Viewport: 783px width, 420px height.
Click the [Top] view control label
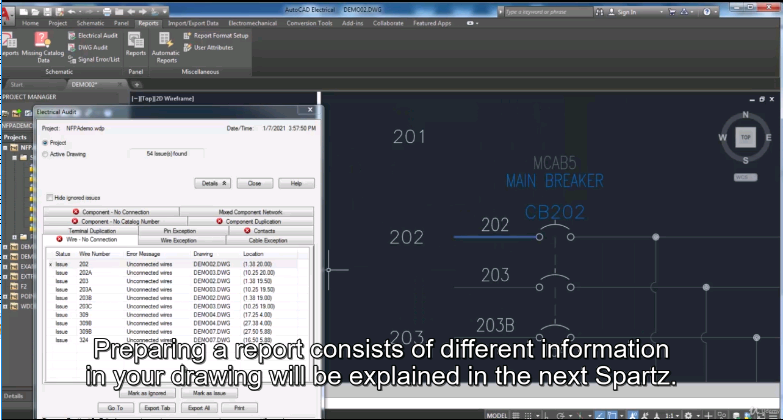(147, 98)
